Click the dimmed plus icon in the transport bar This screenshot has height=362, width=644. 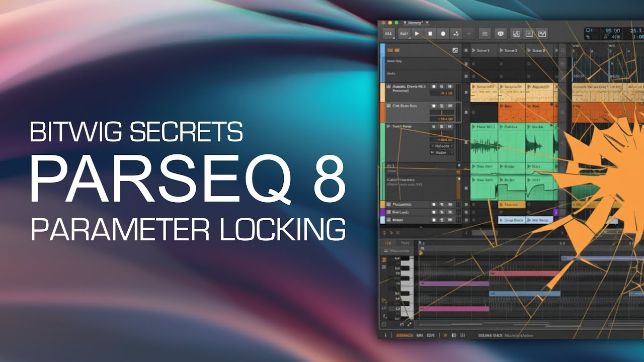click(469, 34)
